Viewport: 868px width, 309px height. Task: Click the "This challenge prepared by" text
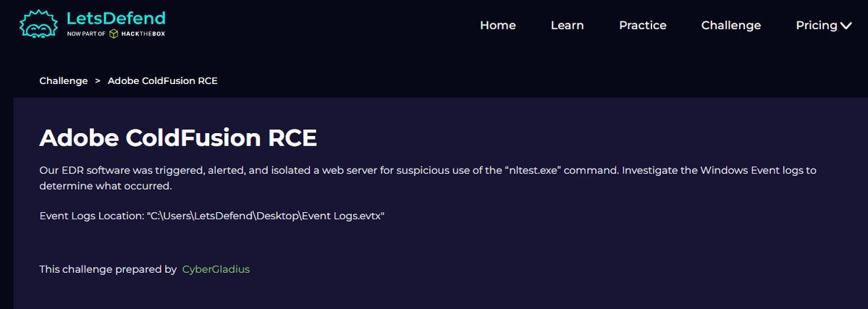click(x=108, y=270)
